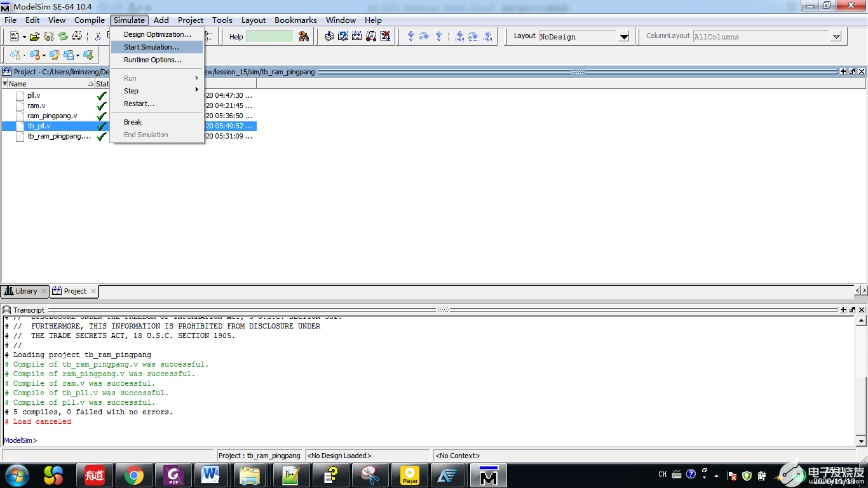
Task: Open Youdao dictionary from taskbar
Action: (95, 475)
